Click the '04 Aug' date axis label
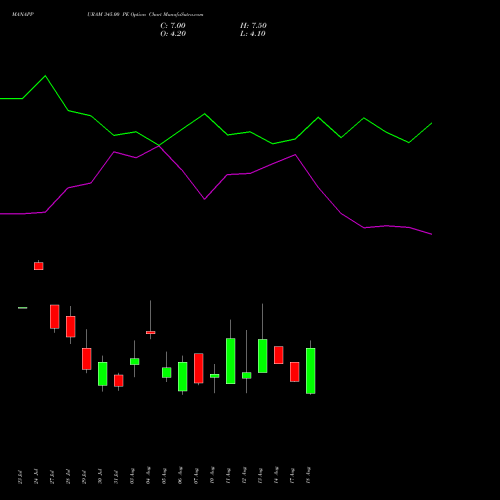The image size is (500, 500). coord(148,476)
